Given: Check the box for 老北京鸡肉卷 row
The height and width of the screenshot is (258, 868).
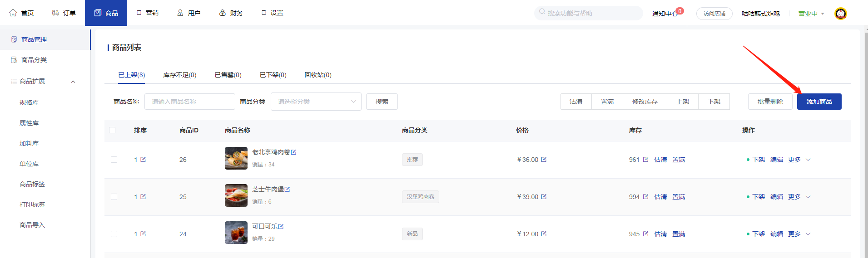Looking at the screenshot, I should (x=114, y=160).
